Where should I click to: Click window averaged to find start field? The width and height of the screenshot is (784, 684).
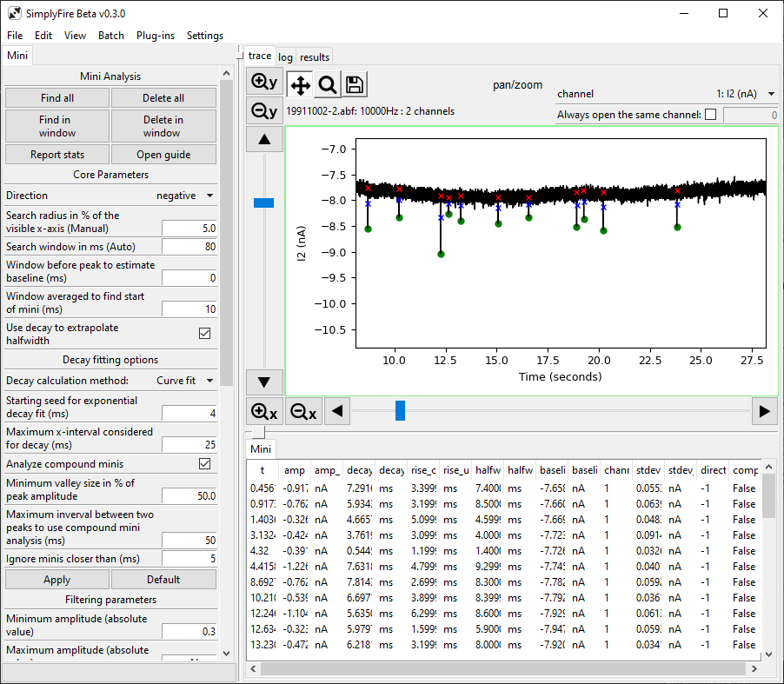click(x=189, y=309)
